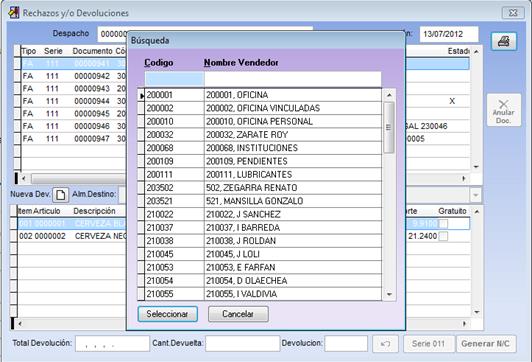Click the Seleccionar button

click(168, 314)
